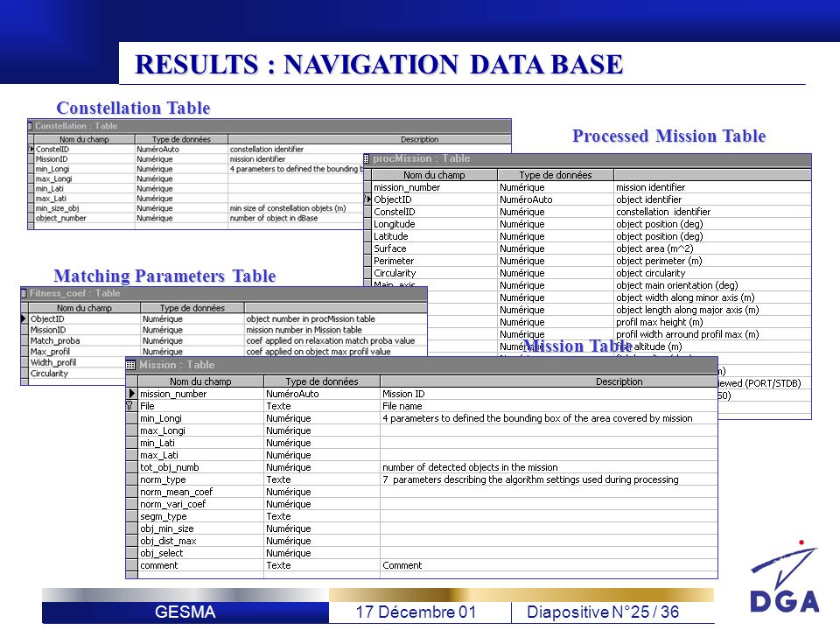Click the Fitness_coef table window icon
This screenshot has width=840, height=630.
point(24,293)
